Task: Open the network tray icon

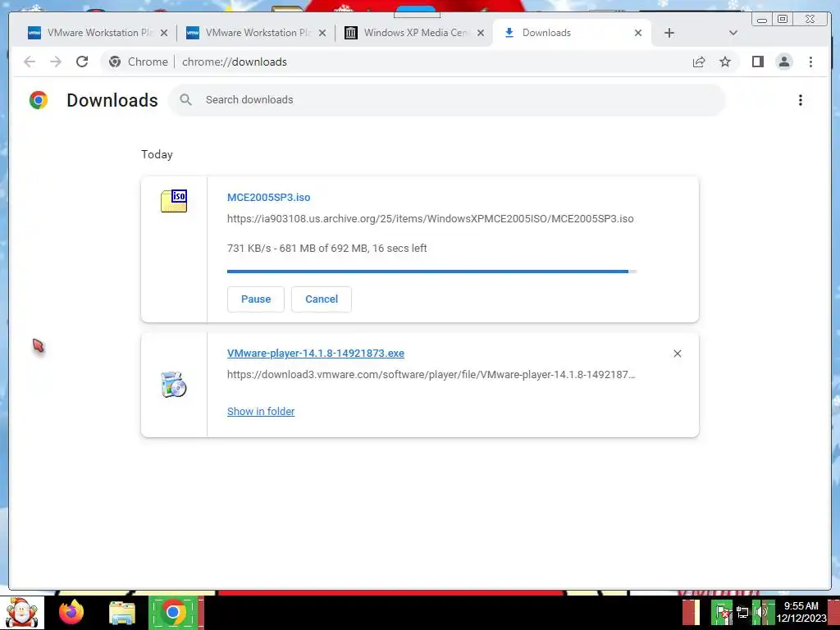Action: coord(742,612)
